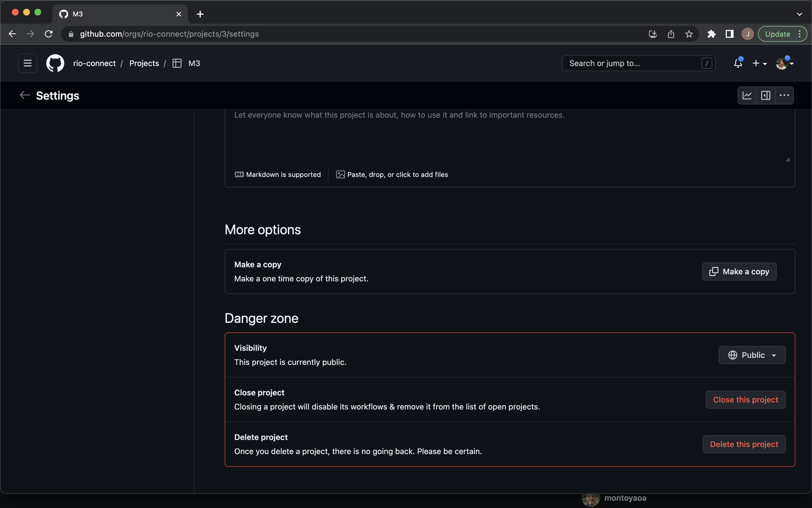Focus the Search or jump to field
The height and width of the screenshot is (508, 812).
click(639, 63)
